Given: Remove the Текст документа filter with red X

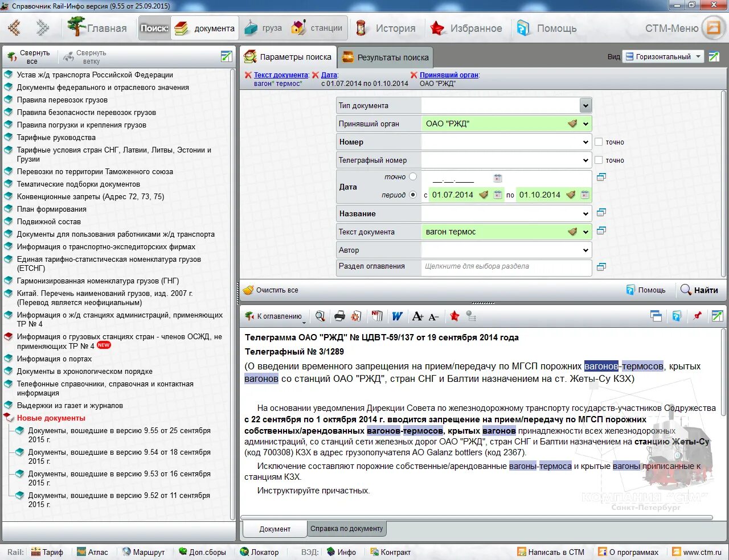Looking at the screenshot, I should coord(248,75).
